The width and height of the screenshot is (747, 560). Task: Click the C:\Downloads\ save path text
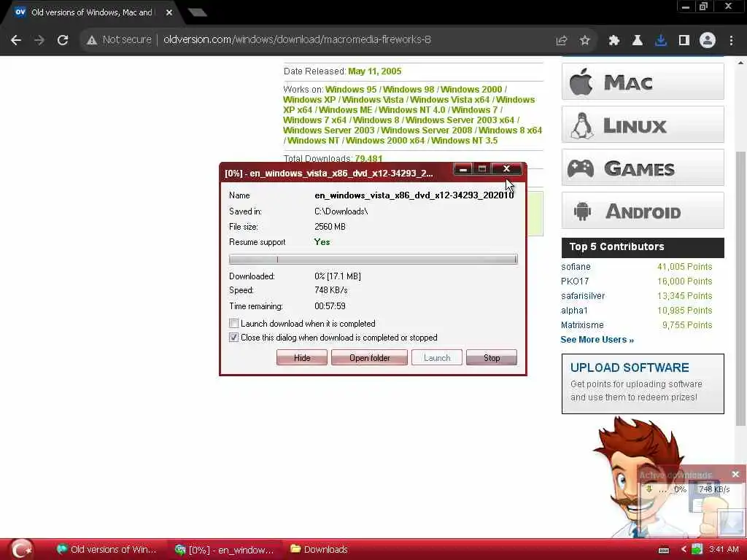click(341, 211)
